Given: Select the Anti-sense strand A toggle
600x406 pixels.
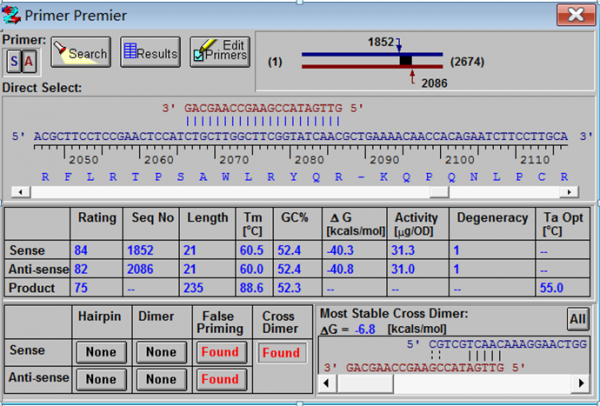Looking at the screenshot, I should point(29,62).
